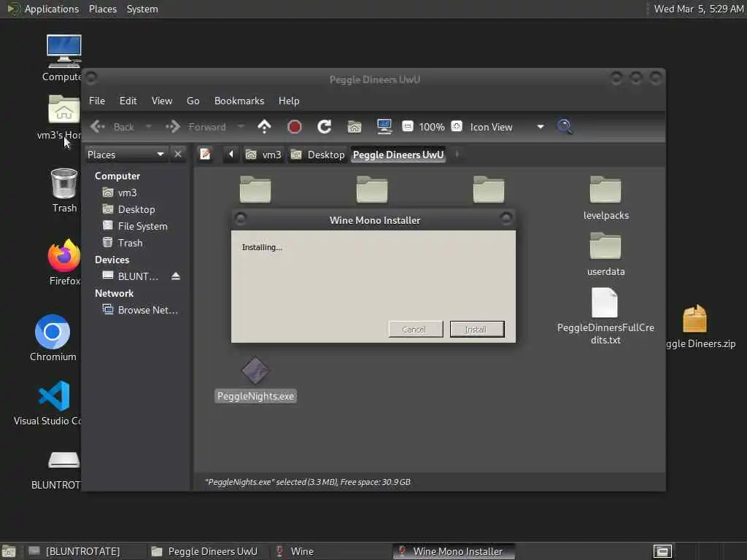Image resolution: width=747 pixels, height=560 pixels.
Task: Open the Home folder toolbar icon
Action: click(x=355, y=127)
